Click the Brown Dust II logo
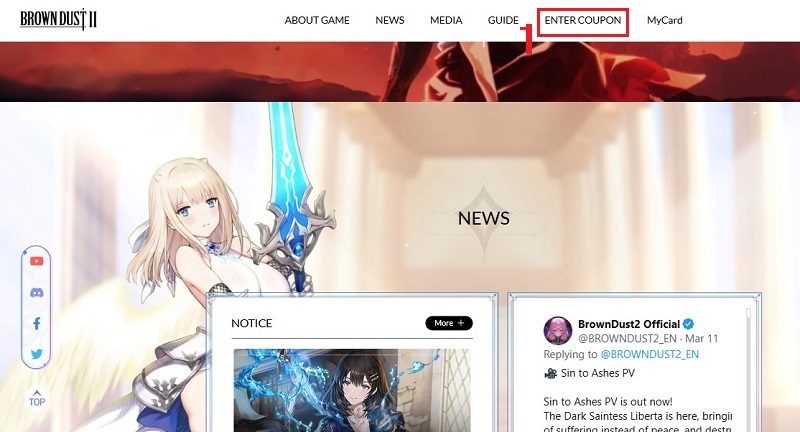Viewport: 800px width, 432px height. 58,20
